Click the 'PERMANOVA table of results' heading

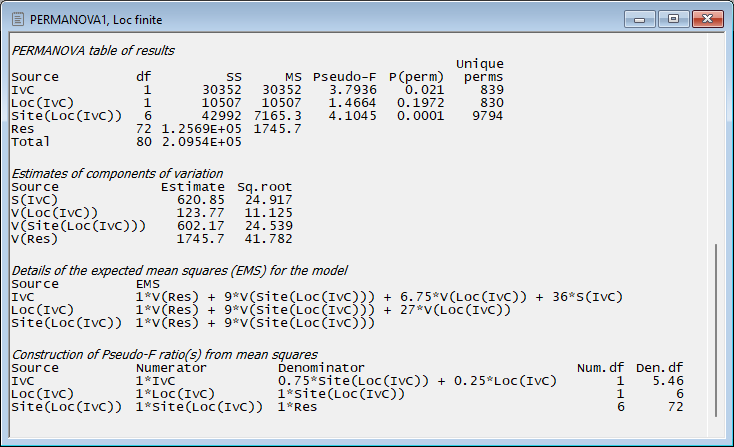94,50
